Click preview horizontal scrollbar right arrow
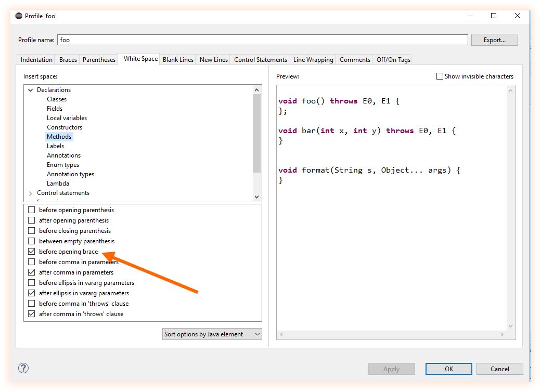 (501, 334)
